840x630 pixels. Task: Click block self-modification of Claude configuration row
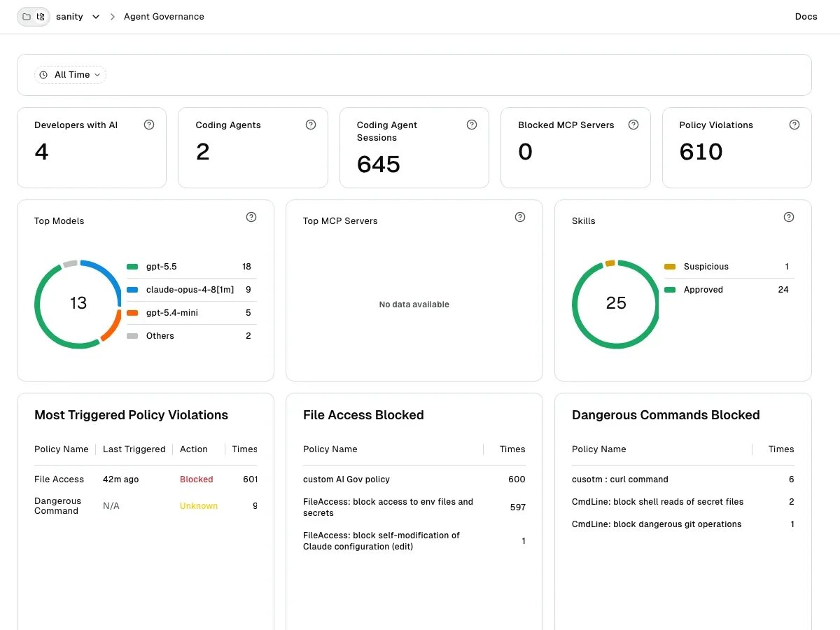point(414,541)
